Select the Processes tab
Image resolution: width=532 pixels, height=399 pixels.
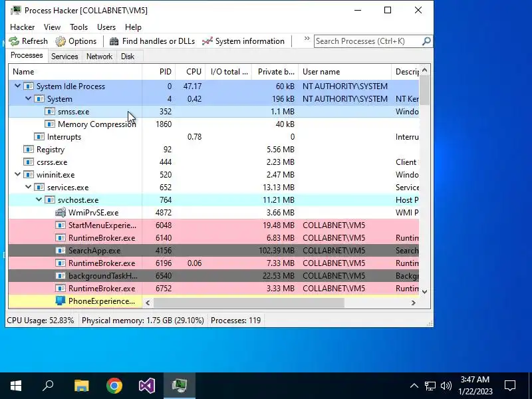tap(27, 55)
